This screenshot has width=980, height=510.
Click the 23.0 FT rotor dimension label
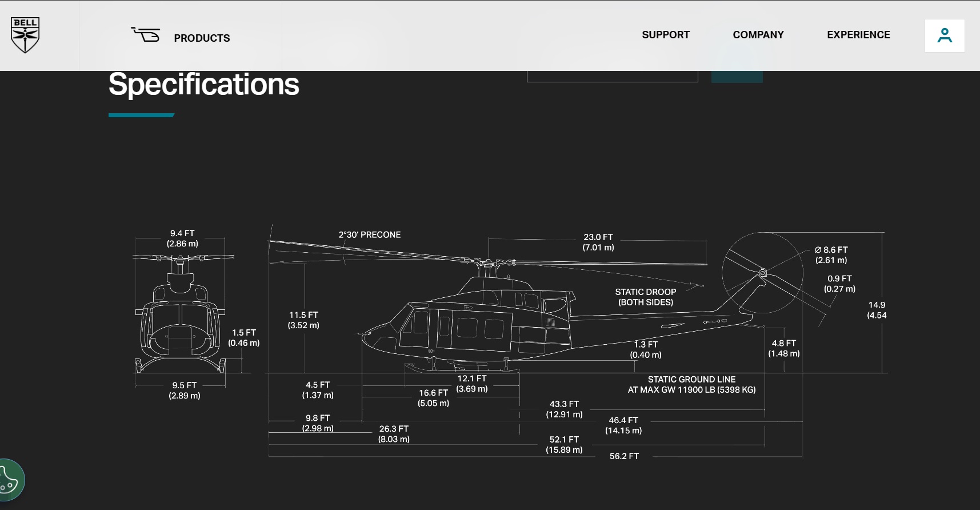pos(598,242)
